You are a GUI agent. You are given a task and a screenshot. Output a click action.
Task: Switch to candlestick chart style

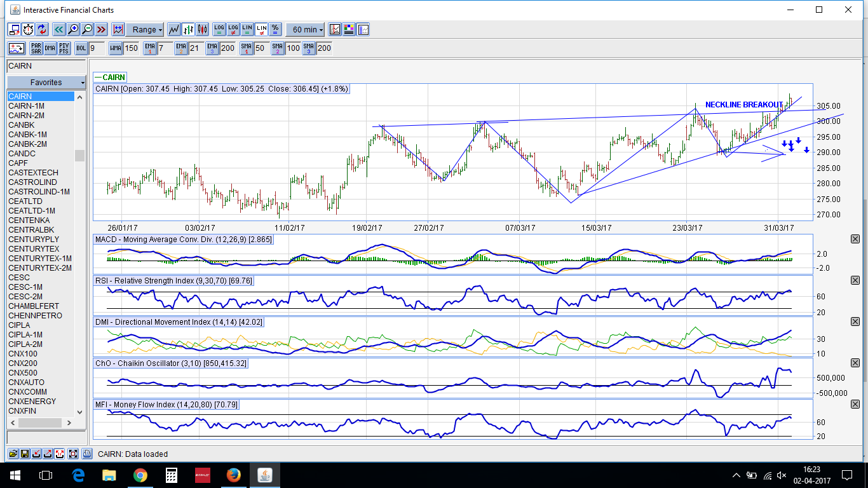point(203,29)
